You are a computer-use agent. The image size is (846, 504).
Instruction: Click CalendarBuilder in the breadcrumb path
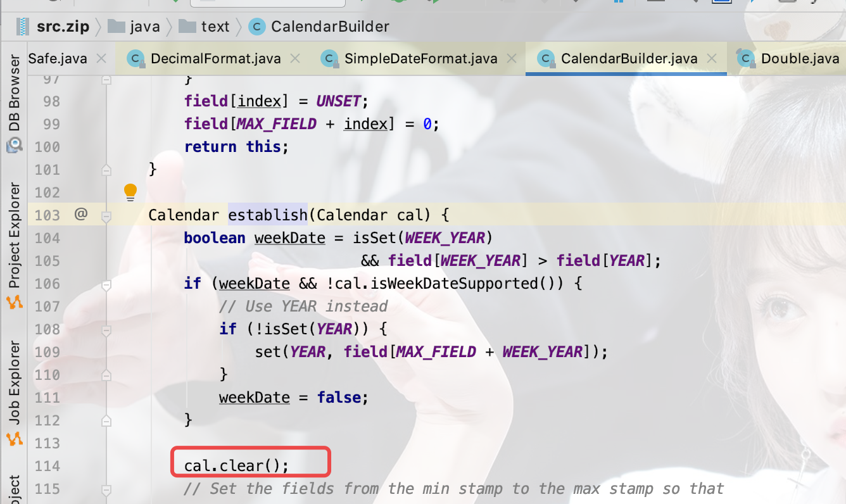(x=330, y=27)
